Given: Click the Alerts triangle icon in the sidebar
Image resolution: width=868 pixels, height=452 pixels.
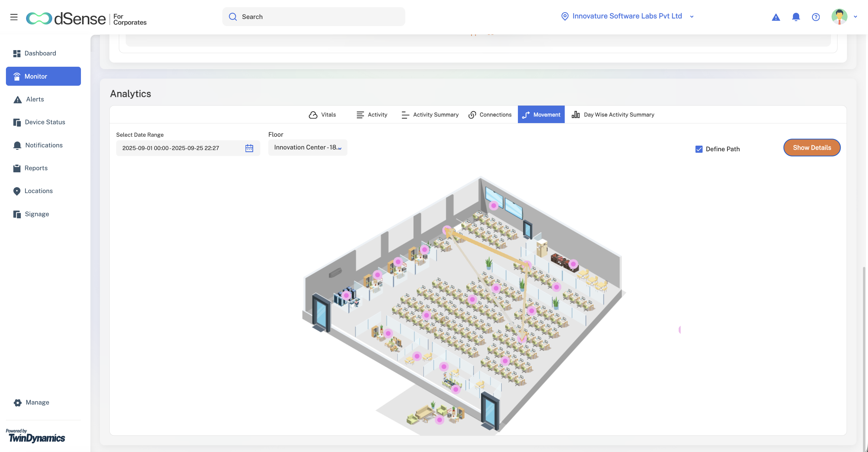Looking at the screenshot, I should [x=17, y=99].
